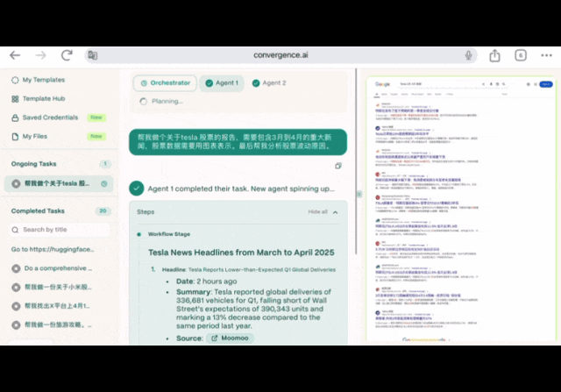The height and width of the screenshot is (392, 561).
Task: Click the panel divider resize handle
Action: coord(359,195)
